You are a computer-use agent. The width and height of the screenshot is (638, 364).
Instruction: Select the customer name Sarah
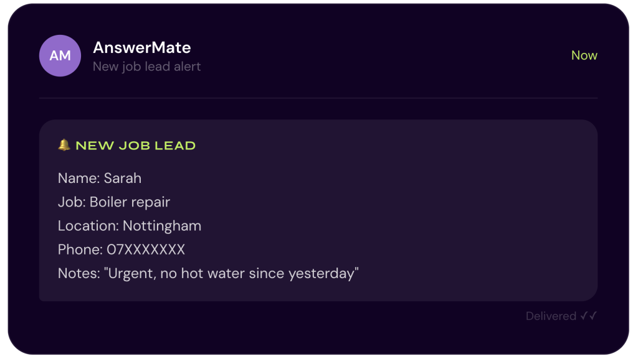coord(123,178)
